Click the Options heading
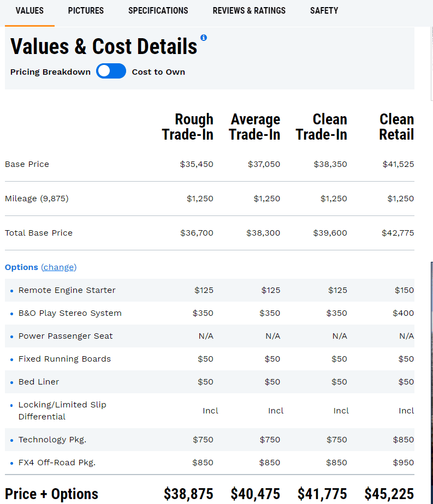Viewport: 433px width, 504px height. coord(21,267)
